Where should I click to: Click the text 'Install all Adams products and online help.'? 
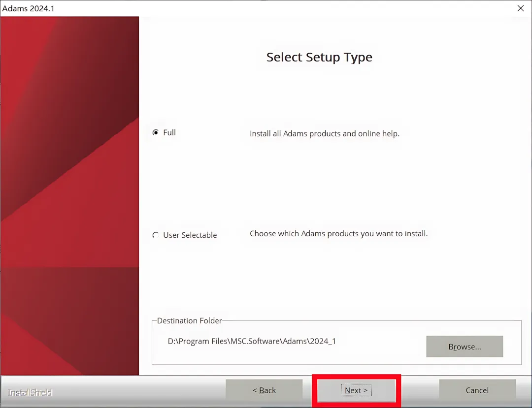(324, 133)
